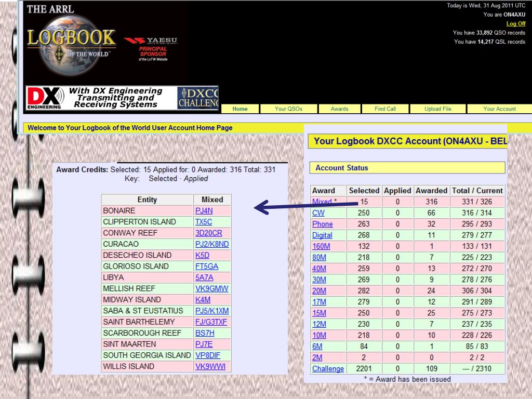Open the TX5C Clipperton Island callsign
Viewport: 532px width, 399px height.
[204, 222]
